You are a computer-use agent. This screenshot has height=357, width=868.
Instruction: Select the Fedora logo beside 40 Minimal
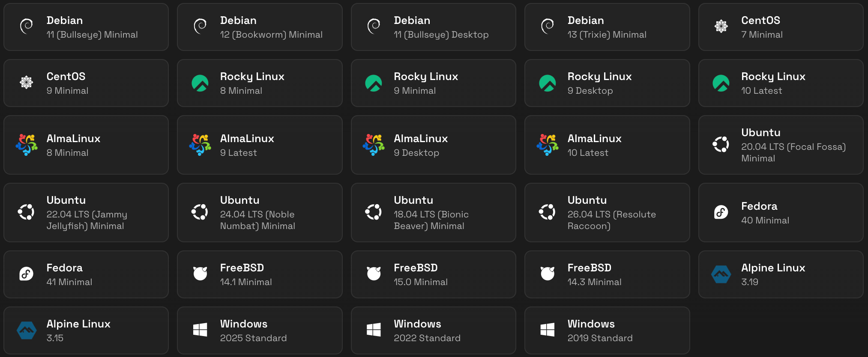point(721,212)
